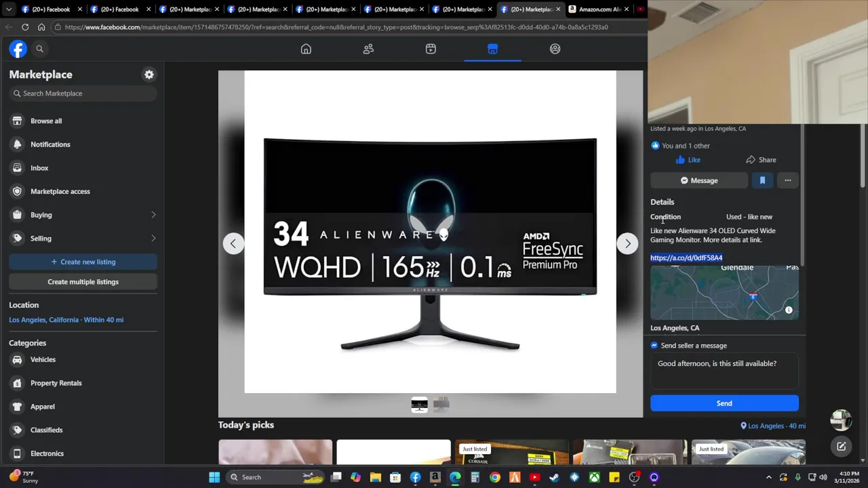Send message to seller

point(724,403)
